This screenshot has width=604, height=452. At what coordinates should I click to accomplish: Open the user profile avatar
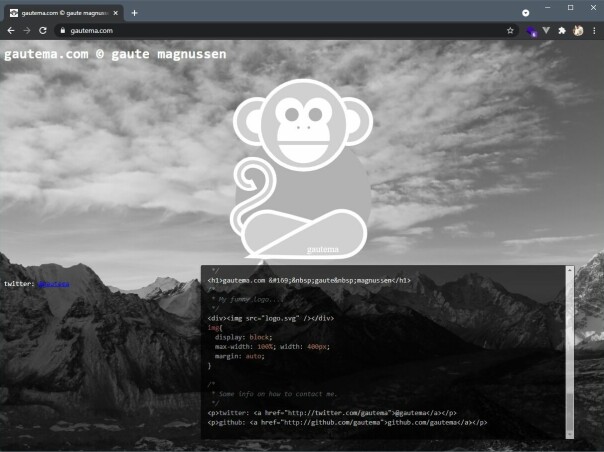click(x=578, y=30)
